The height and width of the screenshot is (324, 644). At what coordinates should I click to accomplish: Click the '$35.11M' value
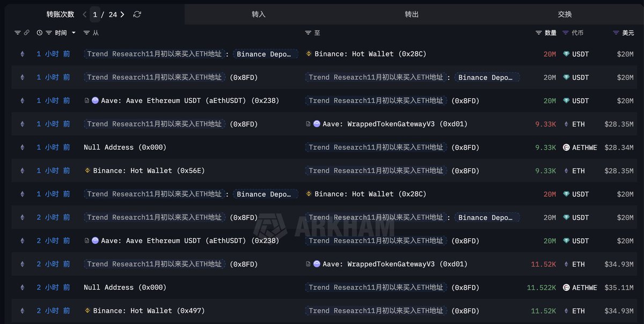click(x=619, y=288)
